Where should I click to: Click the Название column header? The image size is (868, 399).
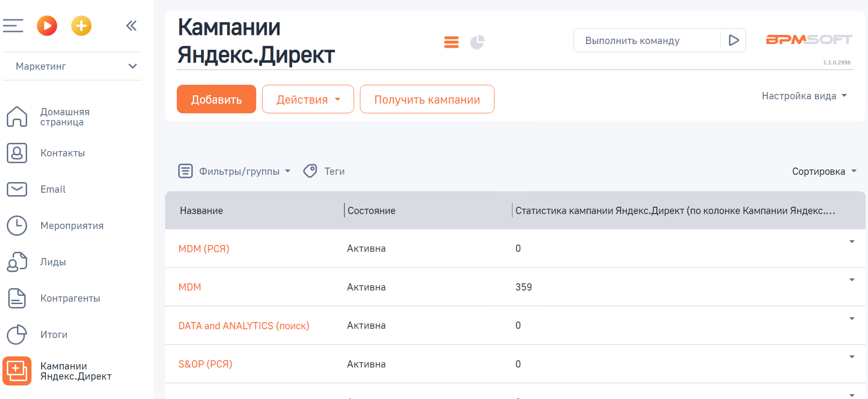[201, 211]
